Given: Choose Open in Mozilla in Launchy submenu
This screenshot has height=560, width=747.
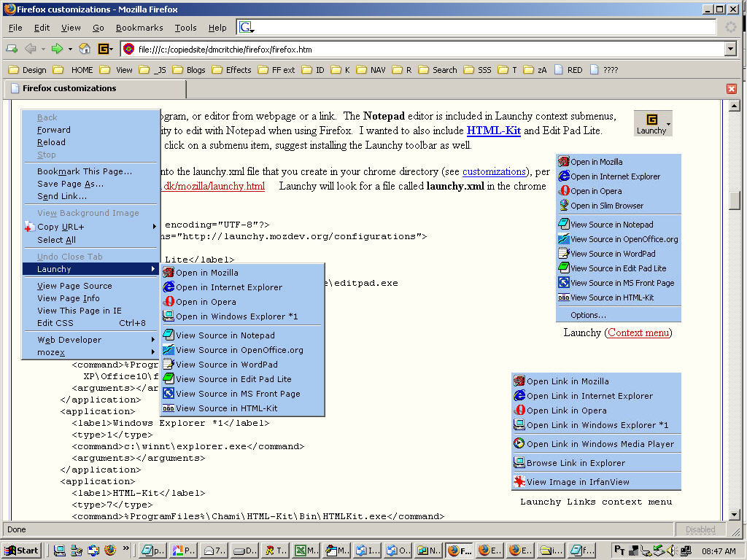Looking at the screenshot, I should pyautogui.click(x=242, y=273).
